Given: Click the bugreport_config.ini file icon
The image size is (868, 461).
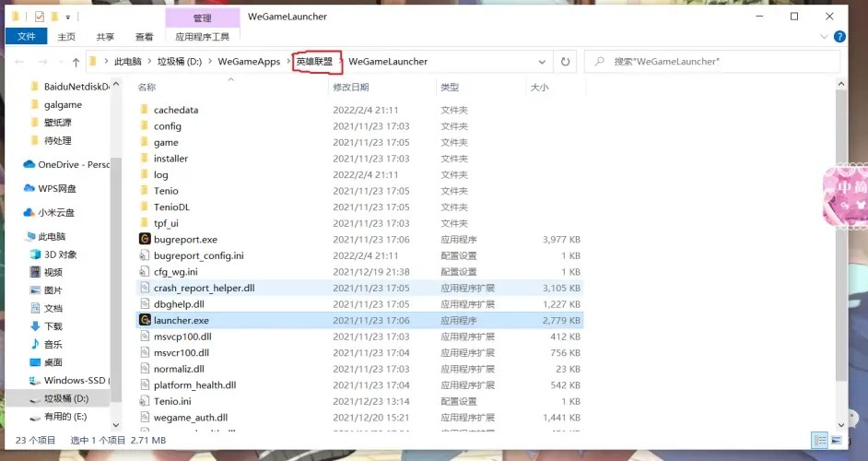Looking at the screenshot, I should click(145, 254).
